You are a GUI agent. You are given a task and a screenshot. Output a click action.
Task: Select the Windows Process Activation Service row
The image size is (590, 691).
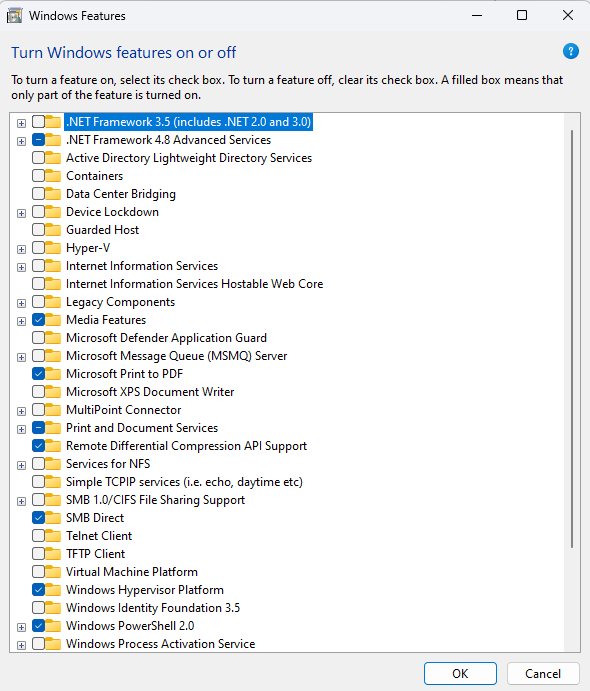click(160, 644)
